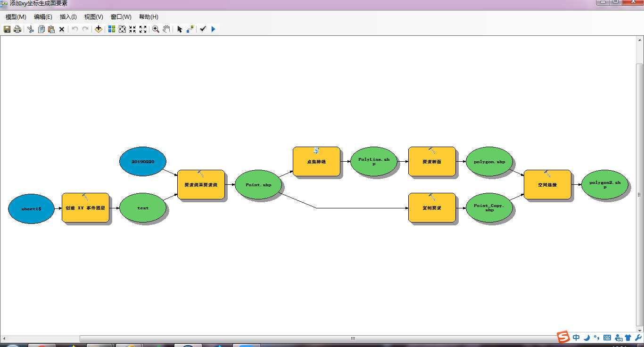This screenshot has height=347, width=644.
Task: Undo the last model edit
Action: tap(75, 29)
